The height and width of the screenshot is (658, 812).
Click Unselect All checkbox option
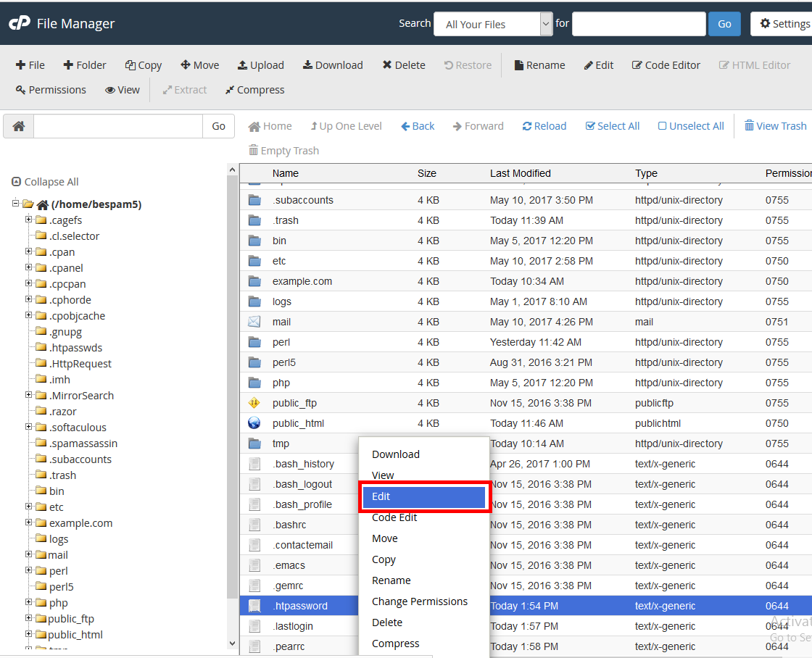(662, 126)
